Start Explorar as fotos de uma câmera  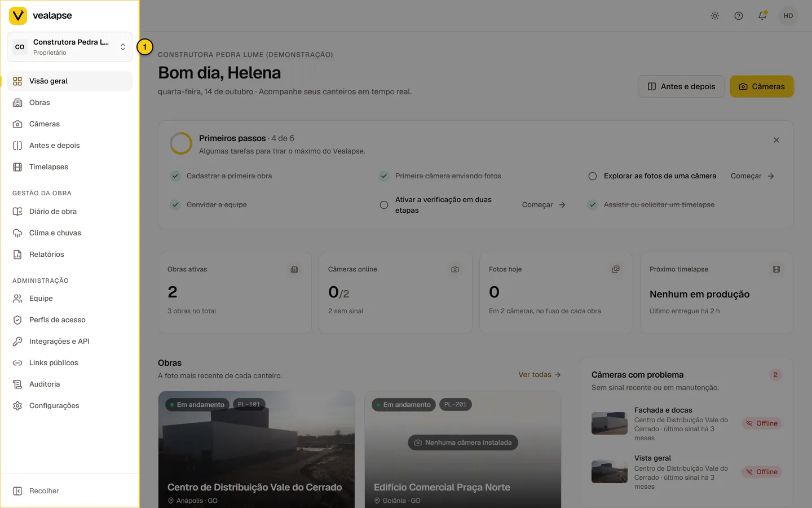(752, 176)
